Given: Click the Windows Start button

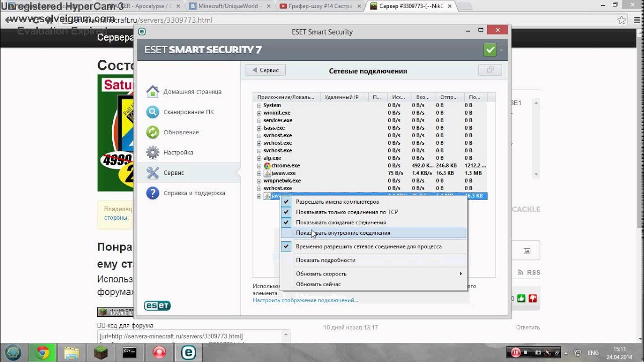Looking at the screenshot, I should coord(13,352).
